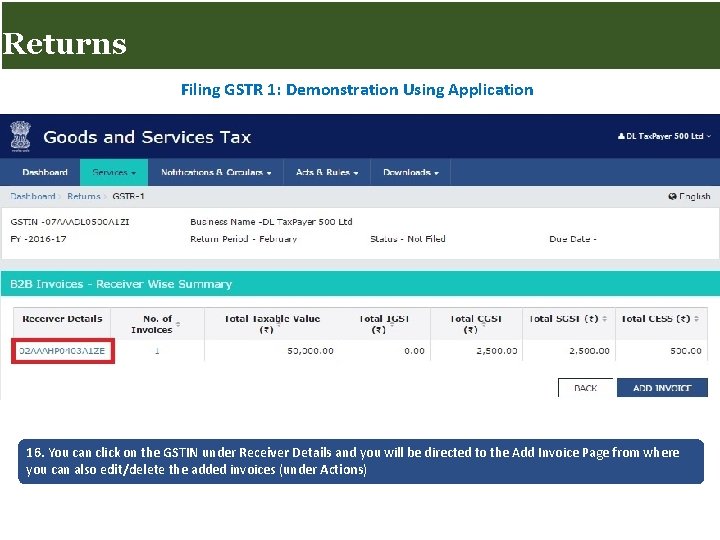Click the ADD INVOICE button
Screen dimensions: 720x540
(x=662, y=388)
